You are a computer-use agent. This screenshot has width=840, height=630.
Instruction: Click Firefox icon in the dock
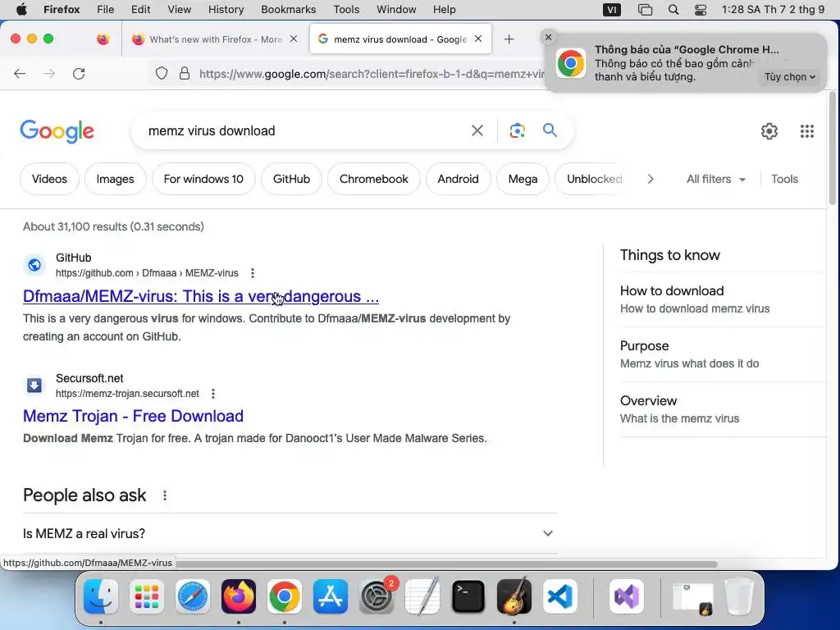click(239, 596)
